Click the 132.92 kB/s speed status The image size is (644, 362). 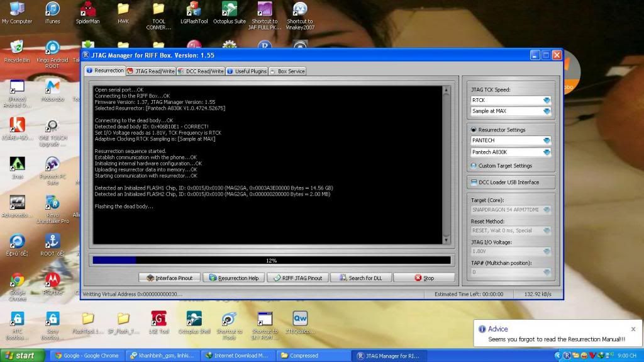(x=538, y=294)
